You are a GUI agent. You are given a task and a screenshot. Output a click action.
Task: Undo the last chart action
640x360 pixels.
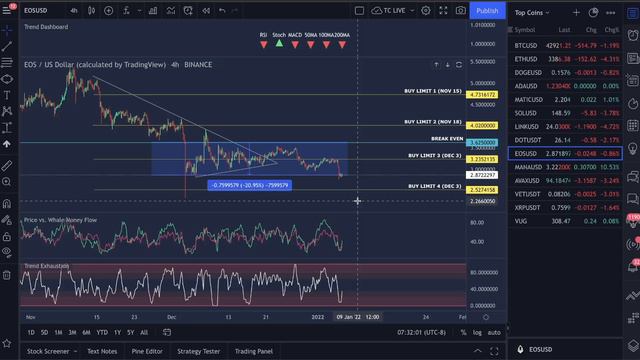(222, 11)
